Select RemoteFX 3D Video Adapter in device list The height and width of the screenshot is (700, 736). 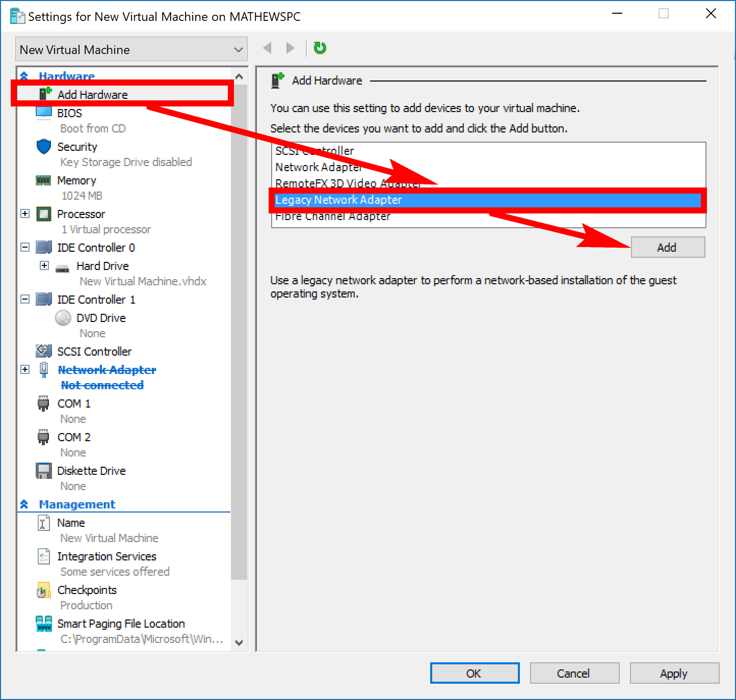click(347, 183)
